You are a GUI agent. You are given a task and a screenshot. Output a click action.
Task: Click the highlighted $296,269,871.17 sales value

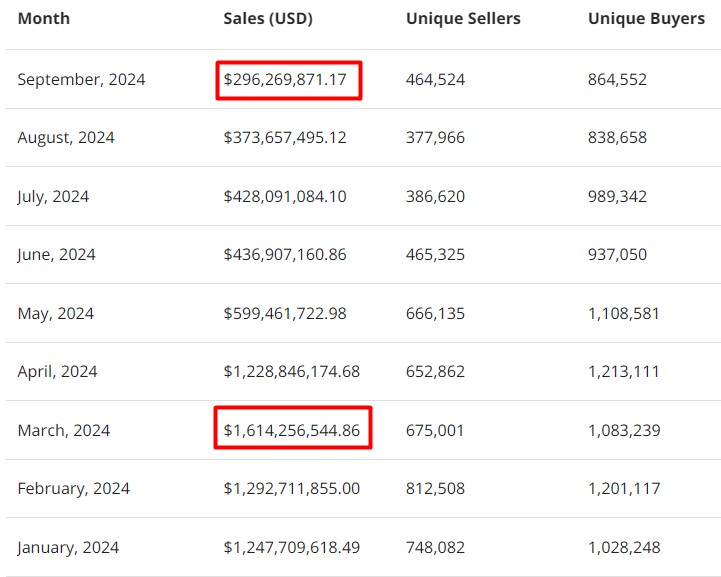288,80
